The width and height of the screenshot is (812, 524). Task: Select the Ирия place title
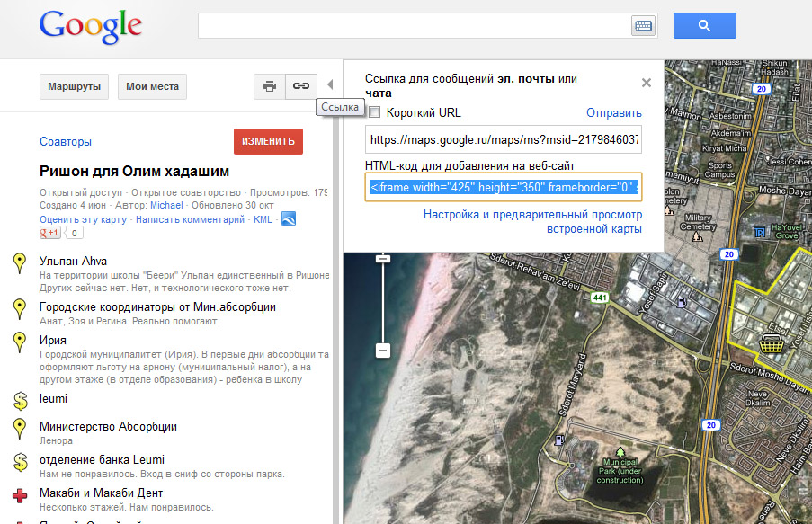53,340
